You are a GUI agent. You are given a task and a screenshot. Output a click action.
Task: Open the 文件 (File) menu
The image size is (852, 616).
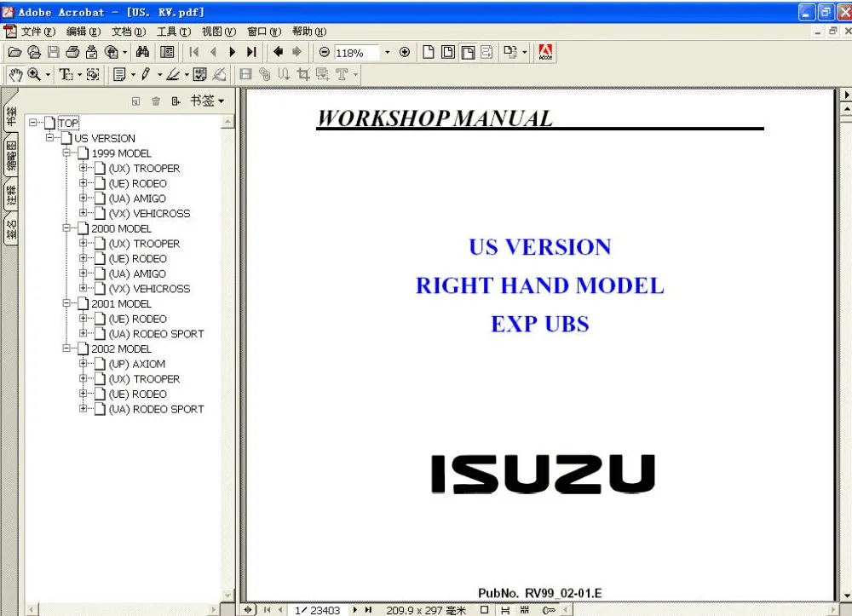coord(38,32)
